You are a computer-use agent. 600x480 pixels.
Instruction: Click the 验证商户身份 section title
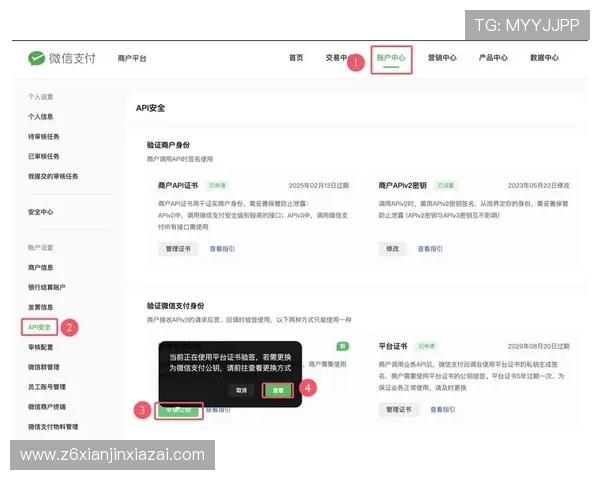point(168,145)
